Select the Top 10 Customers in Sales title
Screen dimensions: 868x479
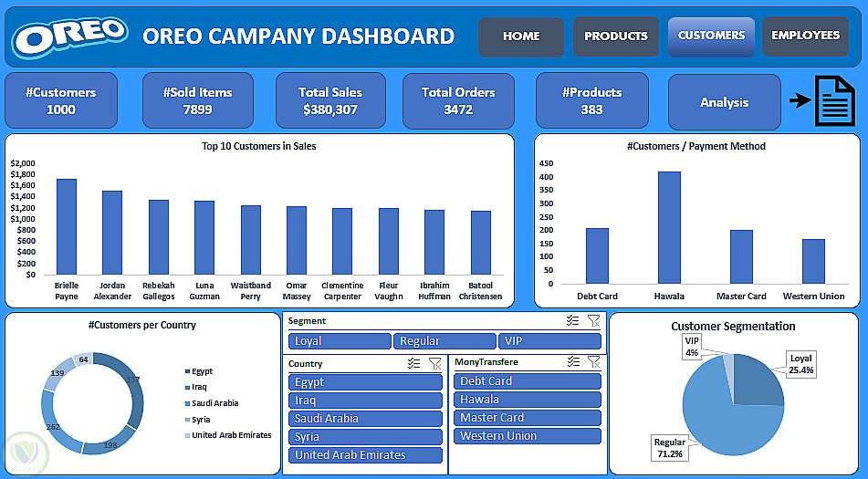pos(258,147)
